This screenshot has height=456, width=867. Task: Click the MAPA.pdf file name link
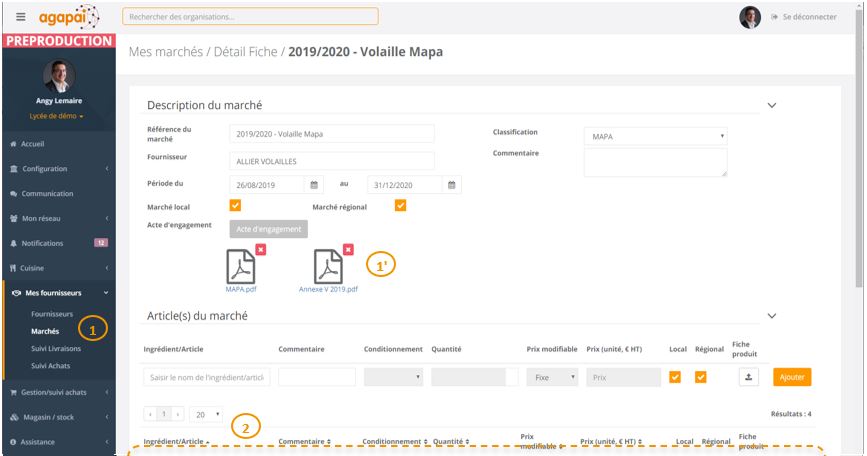241,289
